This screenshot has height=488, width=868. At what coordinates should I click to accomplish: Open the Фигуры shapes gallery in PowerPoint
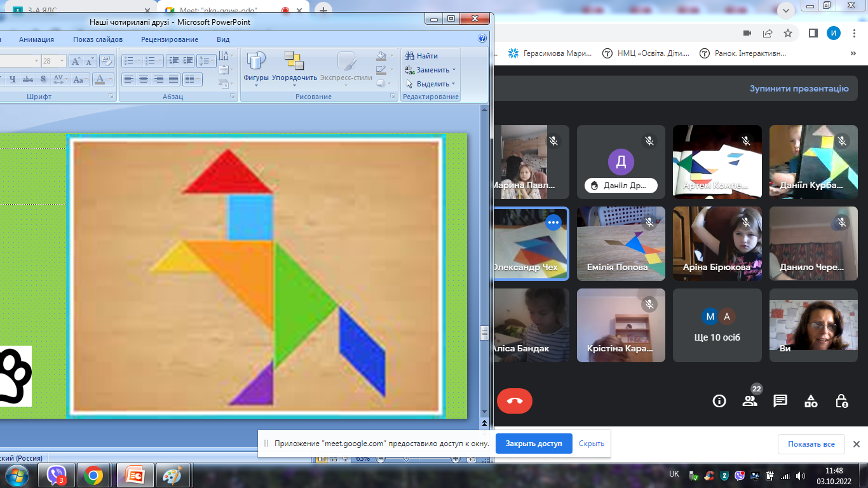pos(256,67)
